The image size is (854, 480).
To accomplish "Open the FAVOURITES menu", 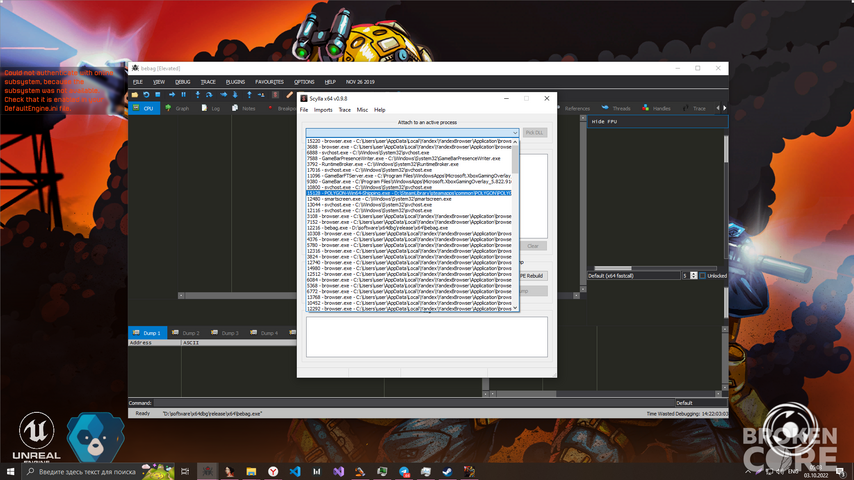I will coord(270,82).
